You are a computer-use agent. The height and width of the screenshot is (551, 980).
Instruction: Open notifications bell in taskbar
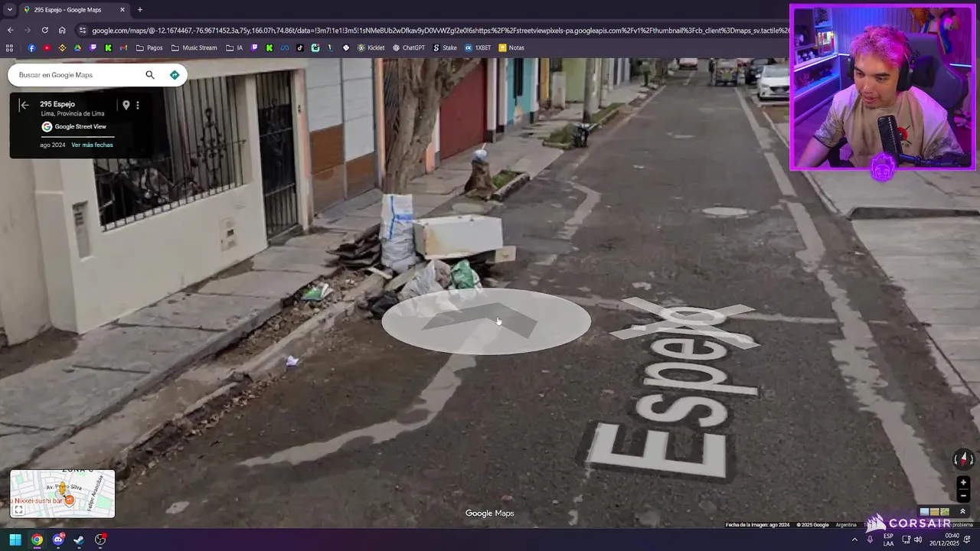[x=968, y=540]
